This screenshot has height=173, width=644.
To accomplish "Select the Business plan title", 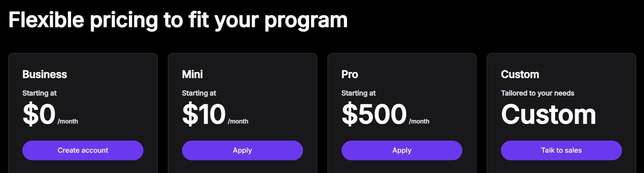I will click(x=45, y=74).
